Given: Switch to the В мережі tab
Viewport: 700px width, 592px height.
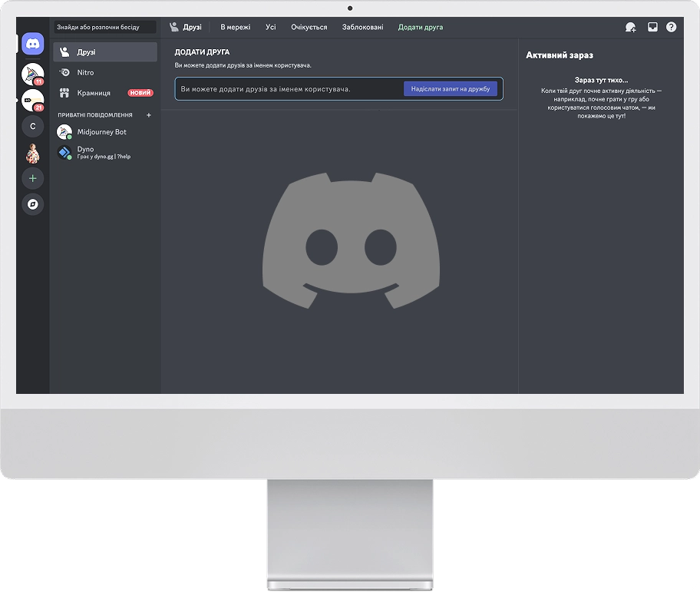Looking at the screenshot, I should click(x=236, y=27).
